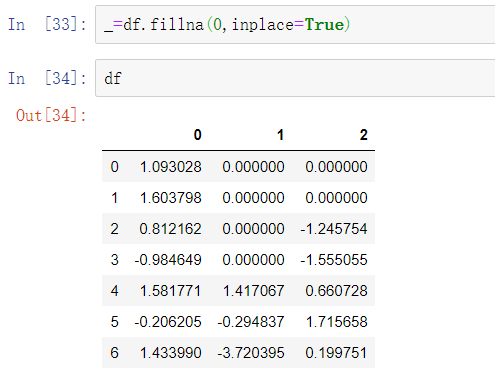Viewport: 495px width, 375px height.
Task: Select cell value -0.984649
Action: (x=168, y=260)
